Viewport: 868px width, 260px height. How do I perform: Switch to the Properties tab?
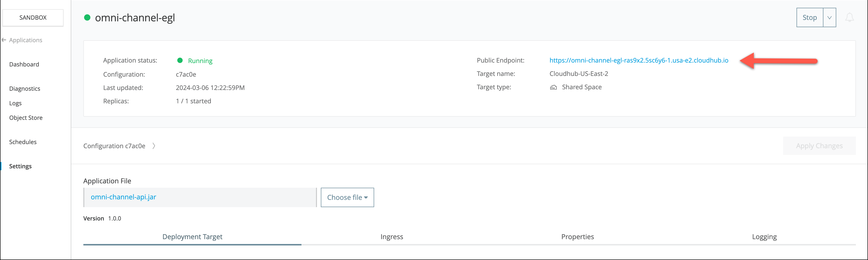coord(577,237)
